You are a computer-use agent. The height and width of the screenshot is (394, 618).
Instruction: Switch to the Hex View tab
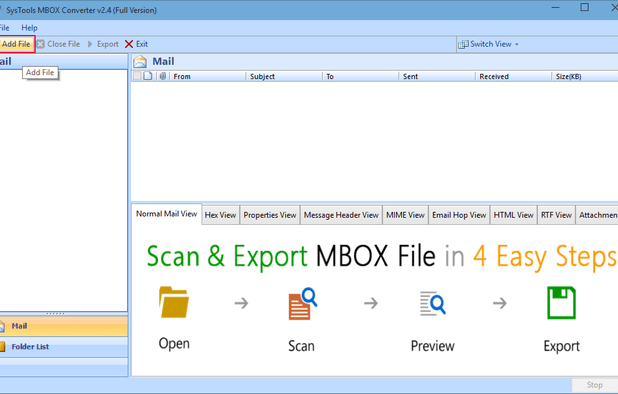click(x=220, y=215)
